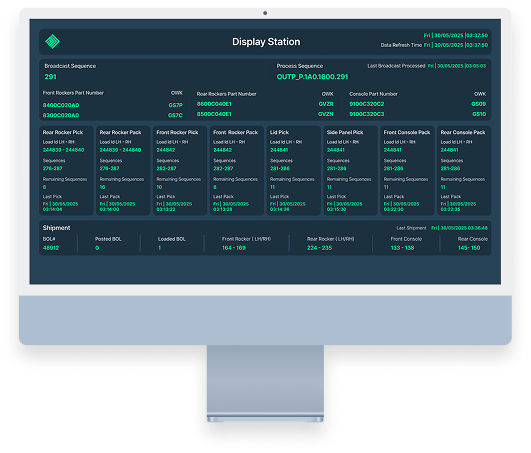Click the Shipment section heading
Image resolution: width=531 pixels, height=453 pixels.
point(56,228)
